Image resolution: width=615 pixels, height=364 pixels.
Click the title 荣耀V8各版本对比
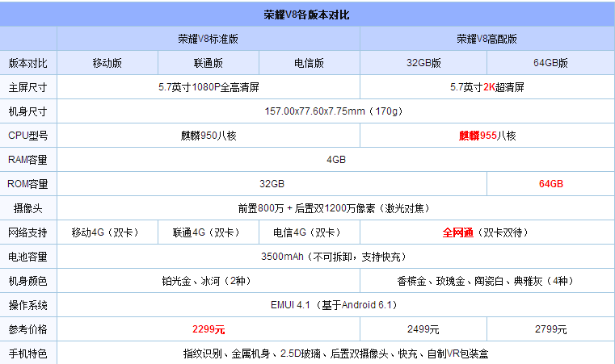(306, 15)
